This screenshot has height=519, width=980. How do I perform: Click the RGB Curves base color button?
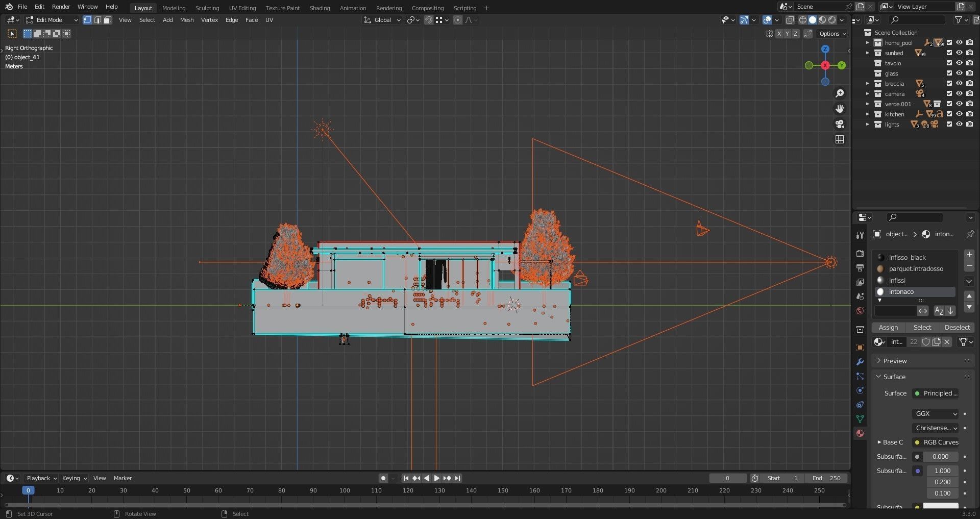click(935, 442)
